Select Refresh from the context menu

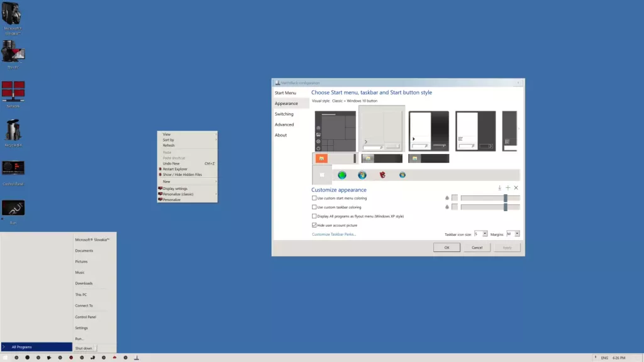click(x=168, y=145)
